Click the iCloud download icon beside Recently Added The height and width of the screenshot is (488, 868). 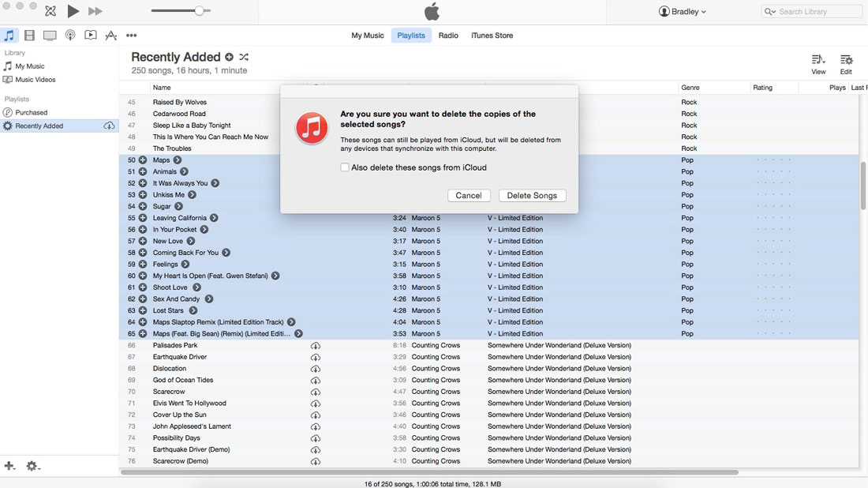(109, 126)
